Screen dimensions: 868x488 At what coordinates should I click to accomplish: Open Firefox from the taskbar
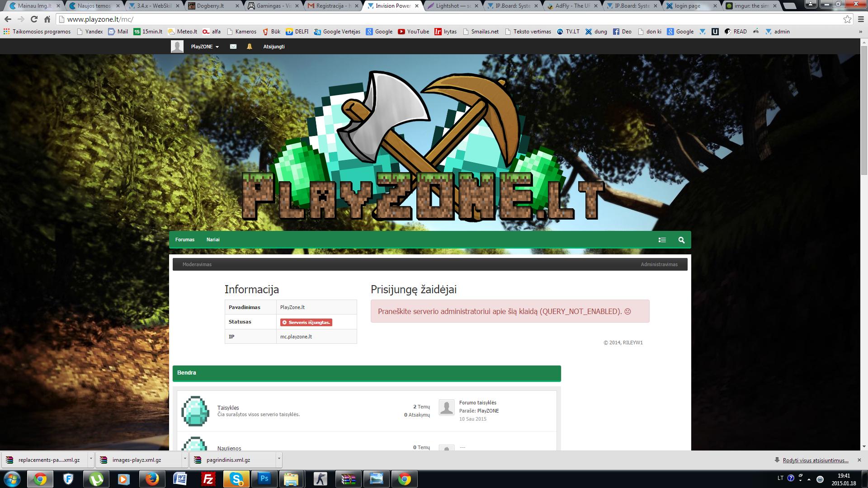(152, 479)
